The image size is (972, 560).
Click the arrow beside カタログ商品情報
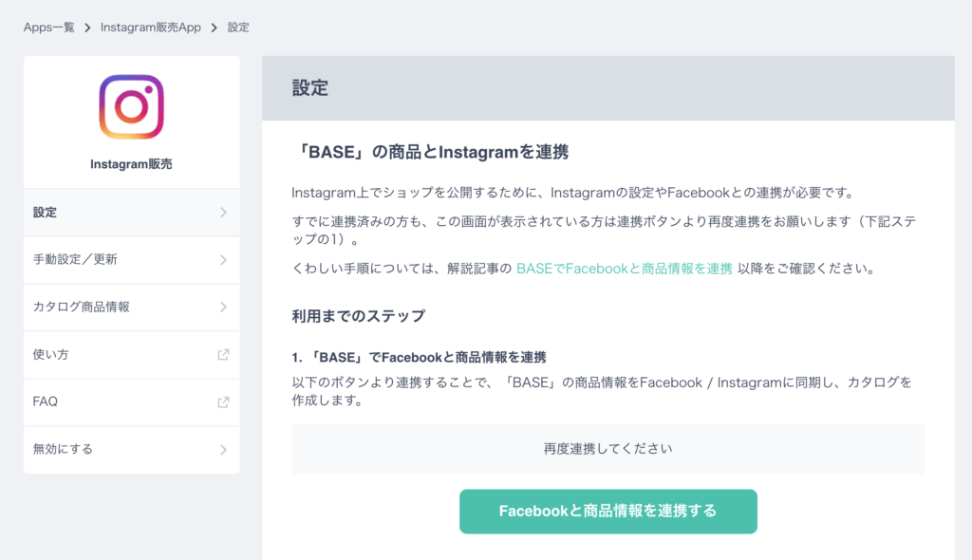coord(223,308)
